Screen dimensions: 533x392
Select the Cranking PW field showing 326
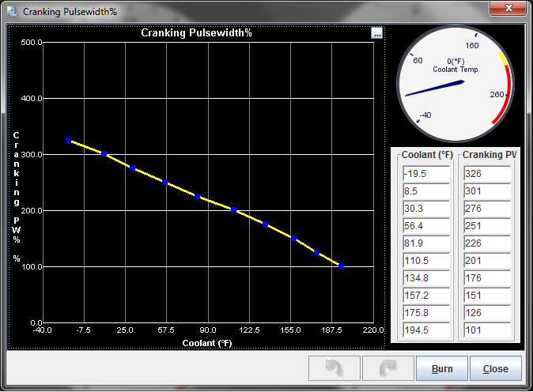coord(487,174)
